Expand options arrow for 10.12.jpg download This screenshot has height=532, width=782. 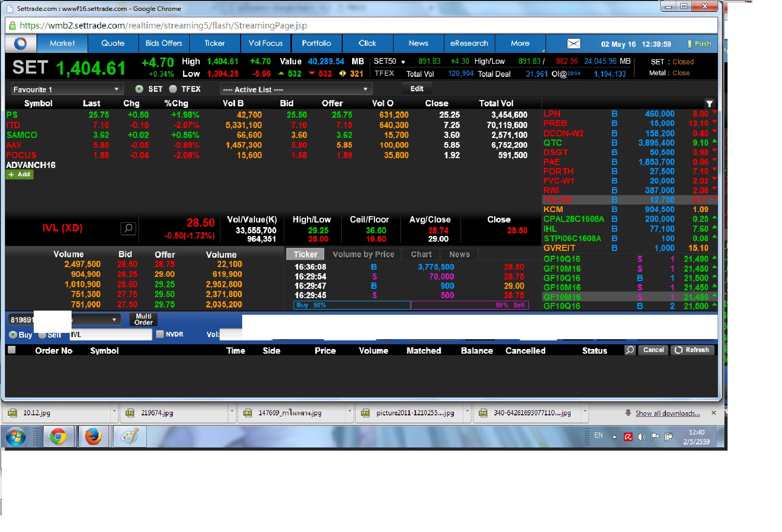click(114, 413)
